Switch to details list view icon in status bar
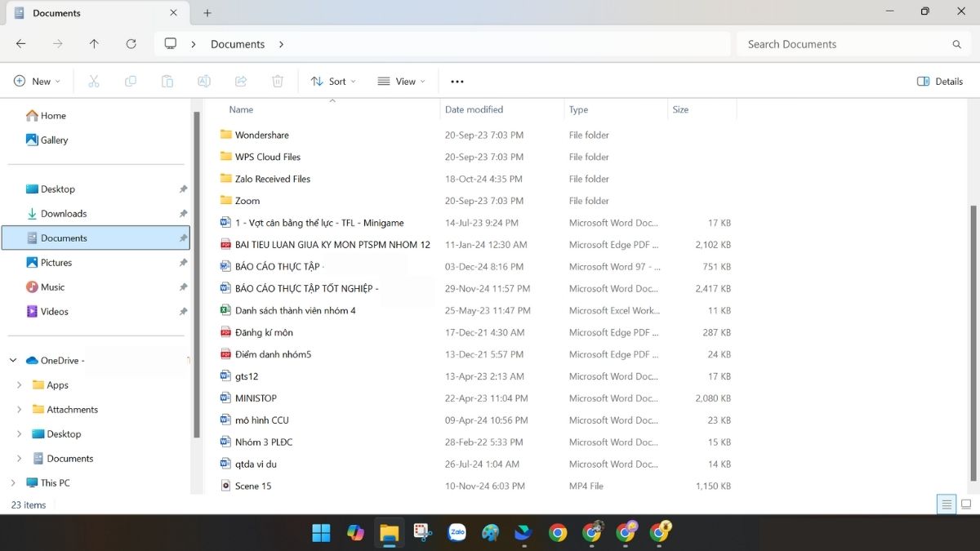 coord(947,504)
